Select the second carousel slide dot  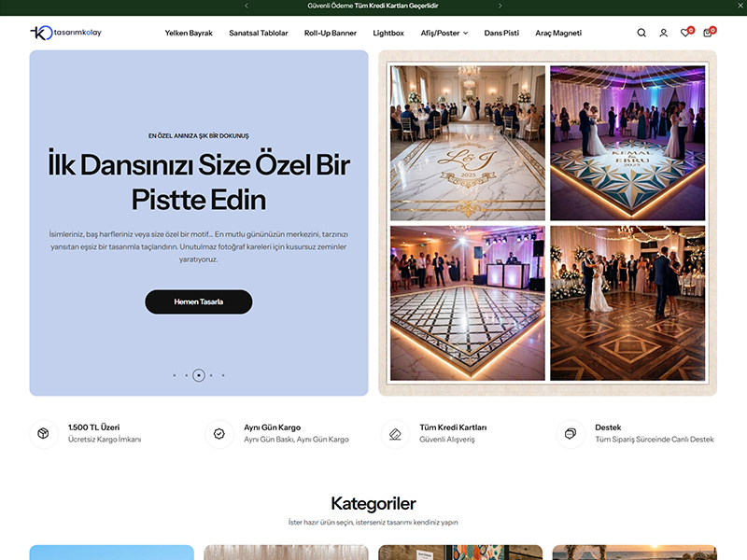[187, 375]
